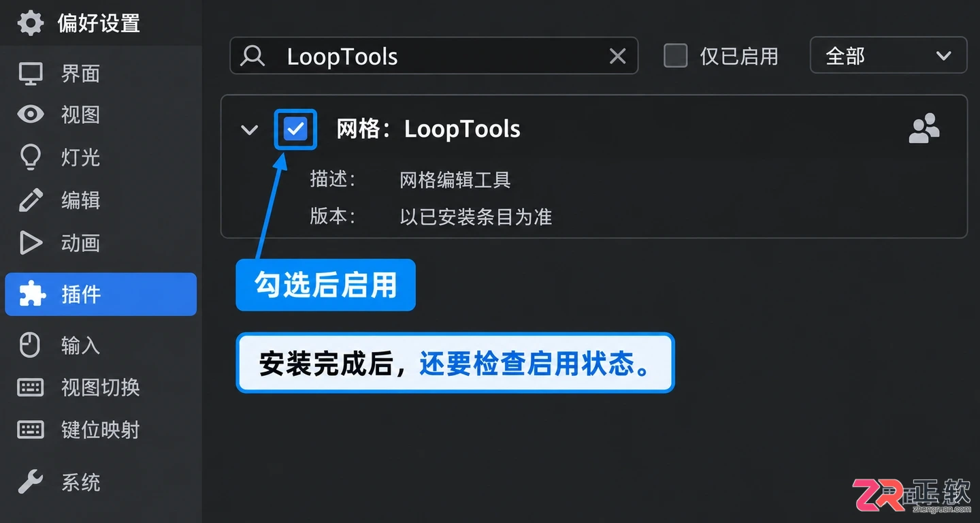Viewport: 980px width, 523px height.
Task: Open the 键位映射 tab
Action: (x=101, y=430)
